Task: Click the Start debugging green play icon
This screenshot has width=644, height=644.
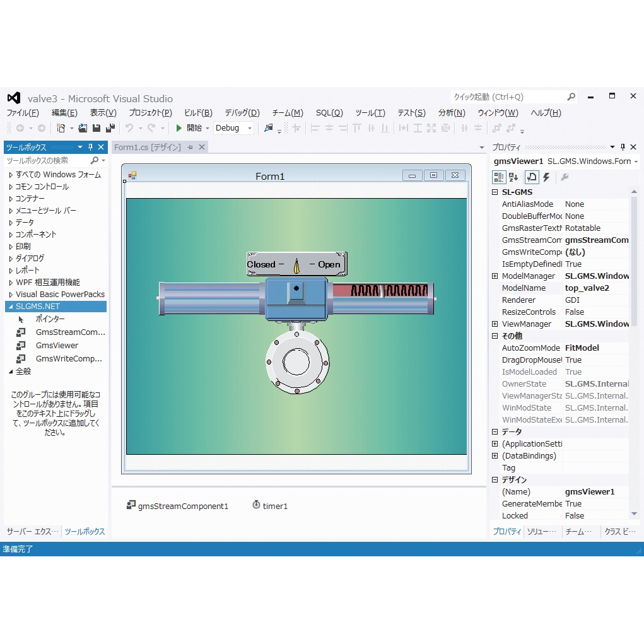Action: coord(179,128)
